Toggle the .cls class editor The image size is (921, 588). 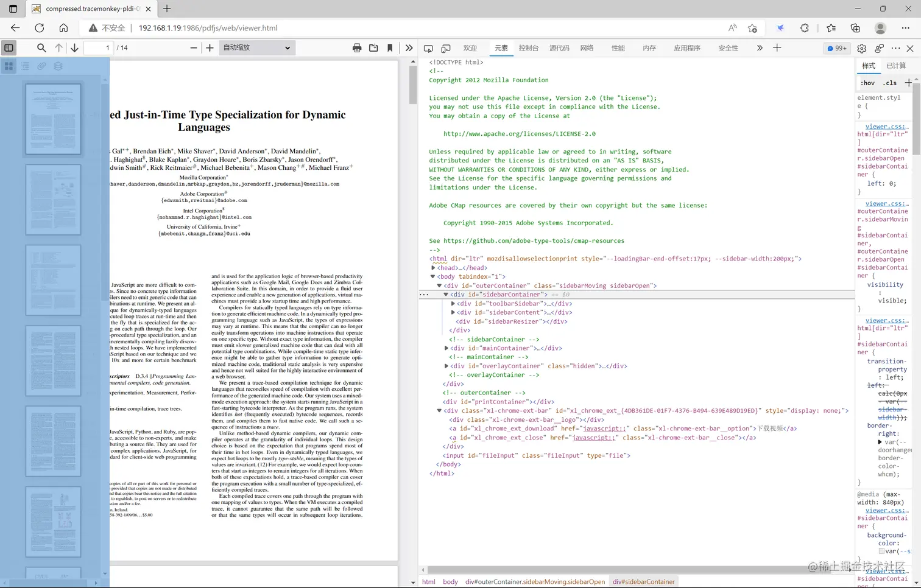point(889,83)
